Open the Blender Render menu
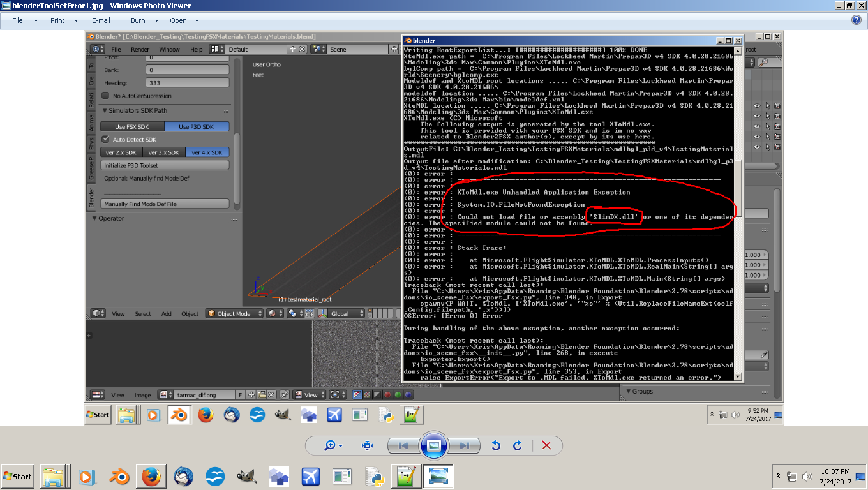Viewport: 868px width, 490px height. coord(140,49)
